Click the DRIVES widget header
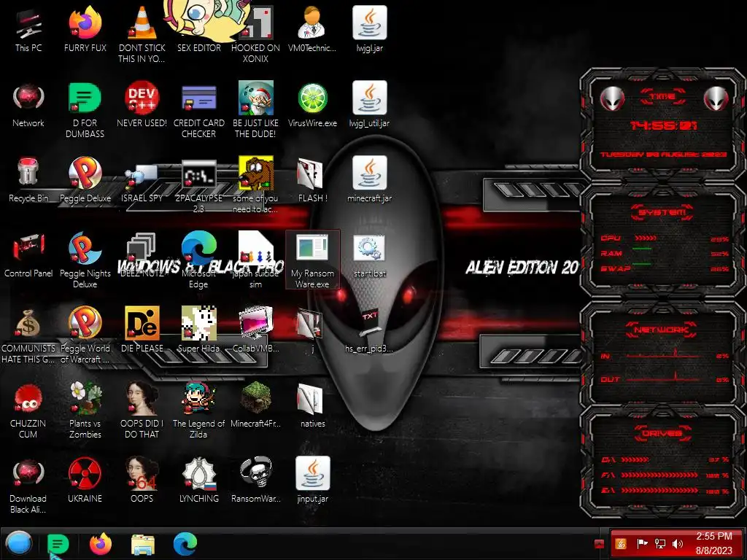Viewport: 747px width, 560px height. [662, 433]
